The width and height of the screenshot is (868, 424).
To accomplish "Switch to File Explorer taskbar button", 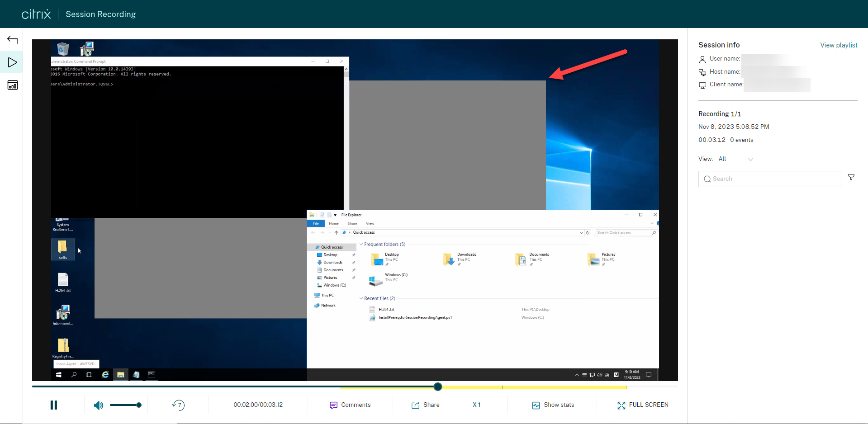I will 120,375.
